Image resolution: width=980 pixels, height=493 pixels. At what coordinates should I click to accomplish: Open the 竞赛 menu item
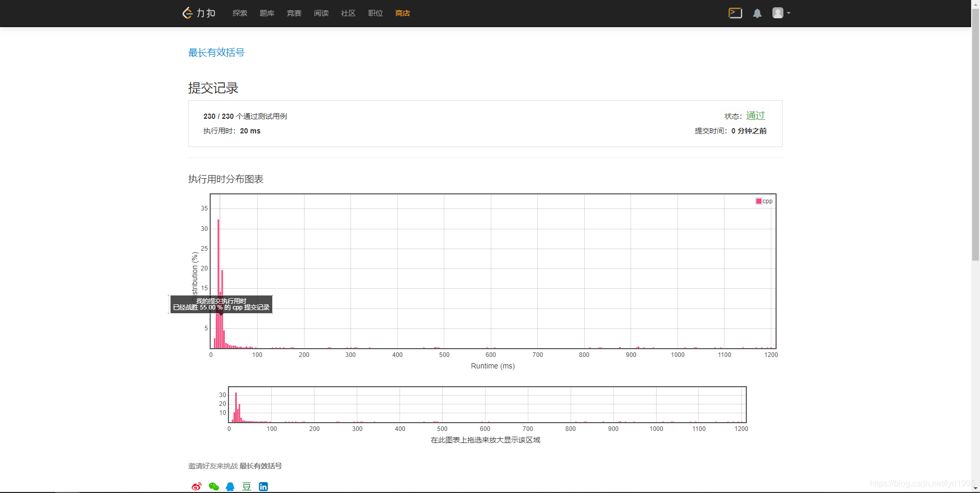pyautogui.click(x=294, y=13)
